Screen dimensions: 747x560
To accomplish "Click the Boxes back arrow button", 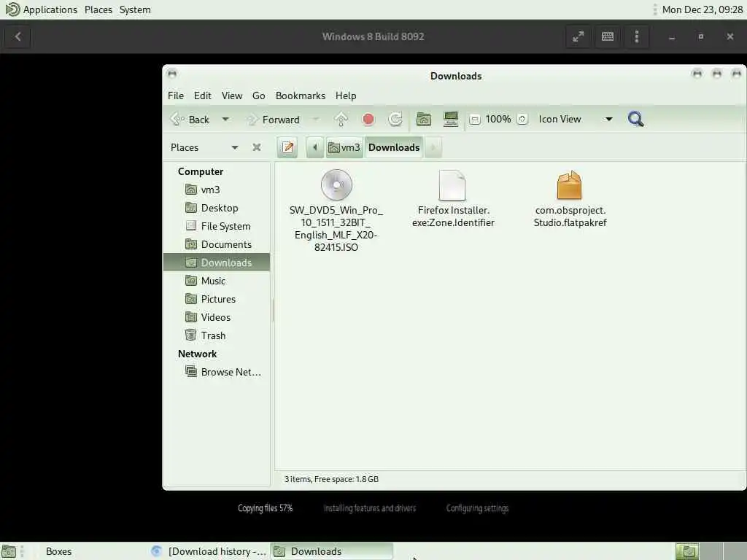I will point(18,36).
